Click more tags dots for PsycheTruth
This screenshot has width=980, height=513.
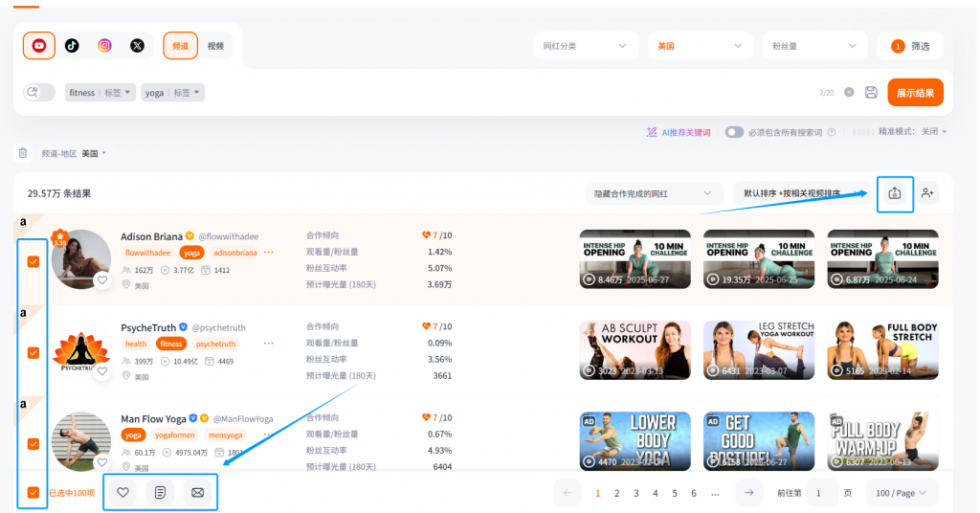click(269, 344)
